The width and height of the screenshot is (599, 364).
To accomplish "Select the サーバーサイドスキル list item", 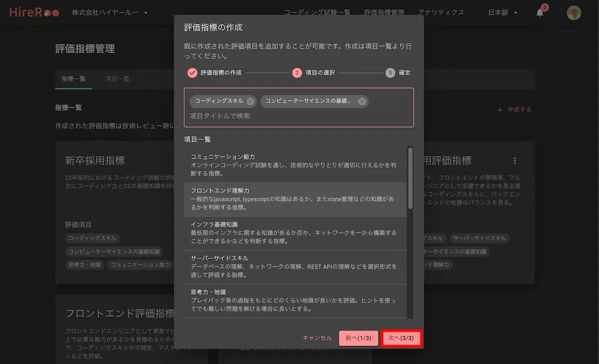I will [x=296, y=267].
